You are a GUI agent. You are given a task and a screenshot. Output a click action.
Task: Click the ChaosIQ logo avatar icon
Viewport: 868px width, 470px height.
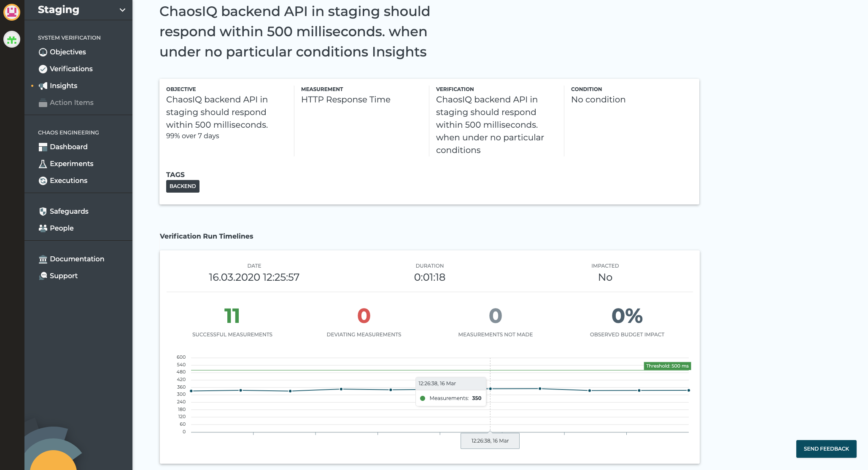tap(12, 12)
